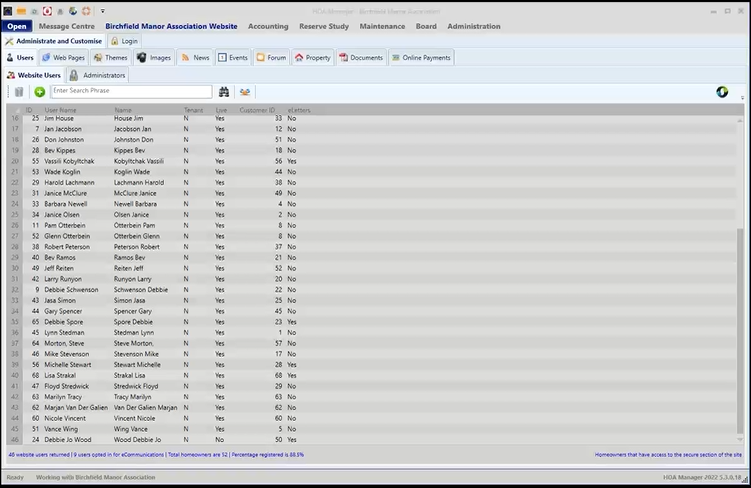The height and width of the screenshot is (488, 751).
Task: Select the Barbara Newell user row
Action: point(372,204)
